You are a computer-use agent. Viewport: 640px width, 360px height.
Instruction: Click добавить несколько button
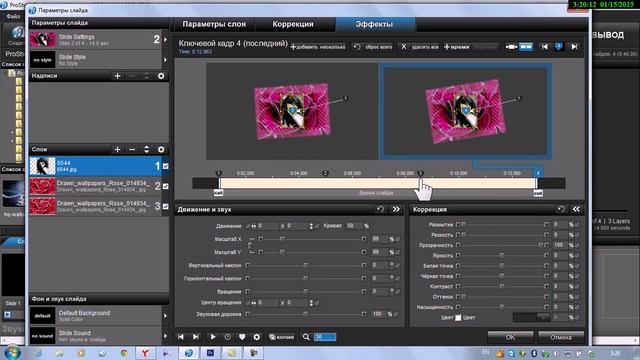click(318, 47)
